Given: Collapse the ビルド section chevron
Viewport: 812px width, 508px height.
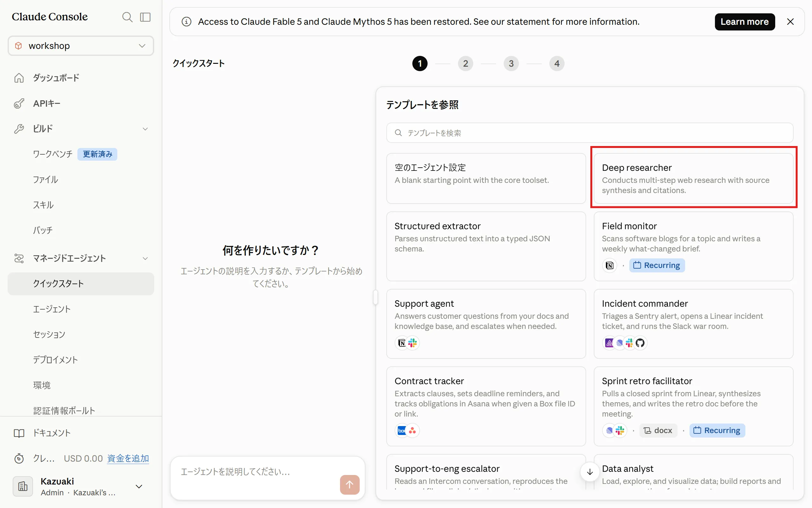Looking at the screenshot, I should 145,129.
